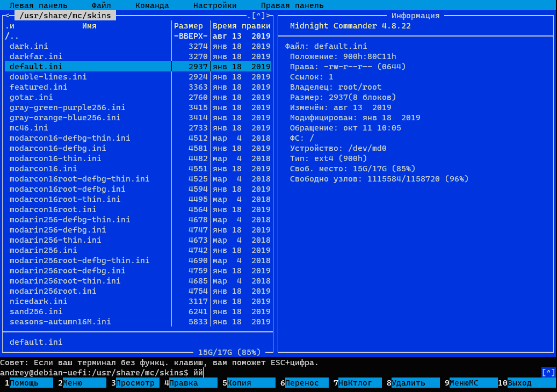Open the Команда menu
This screenshot has width=557, height=392.
[x=152, y=5]
